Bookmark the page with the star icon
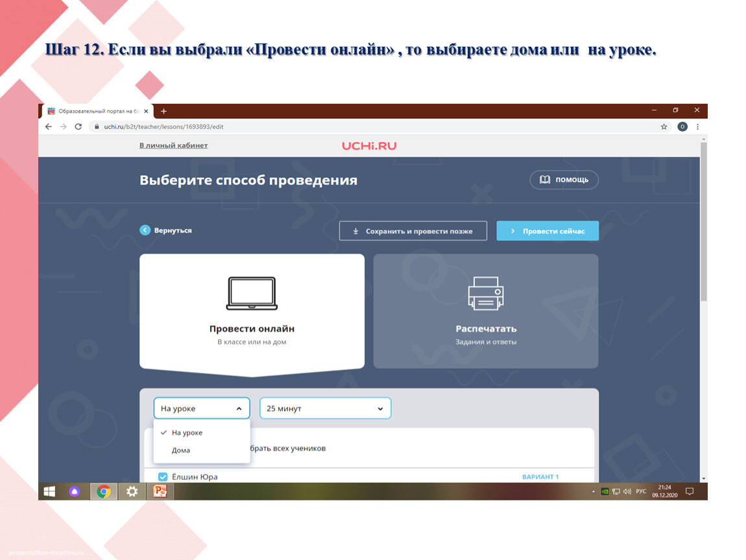Screen dimensions: 746x560 [664, 127]
